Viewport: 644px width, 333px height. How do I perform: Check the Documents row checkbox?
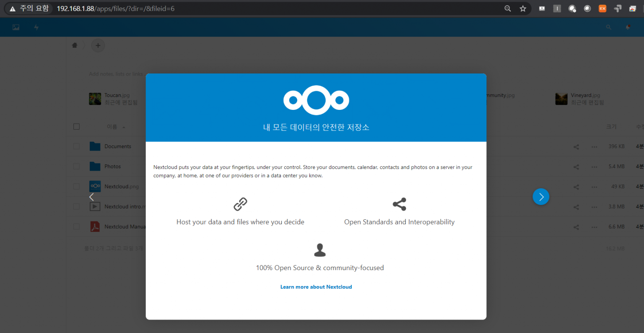pyautogui.click(x=76, y=146)
